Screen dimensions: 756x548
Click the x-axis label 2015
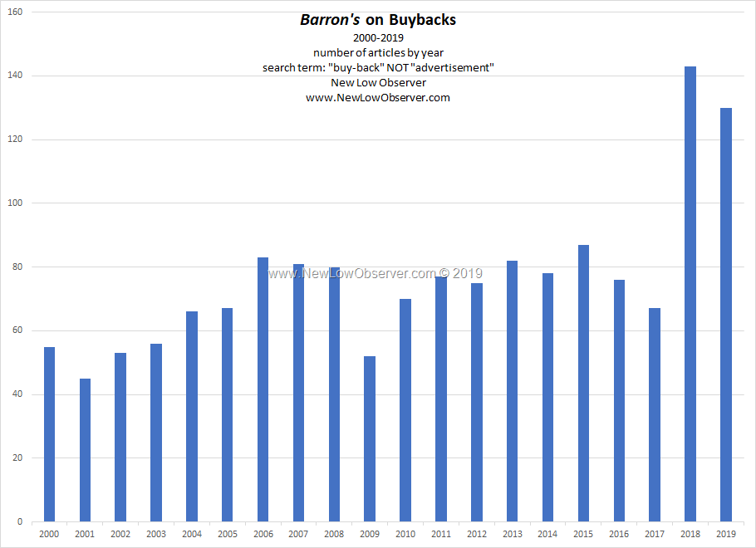click(583, 534)
